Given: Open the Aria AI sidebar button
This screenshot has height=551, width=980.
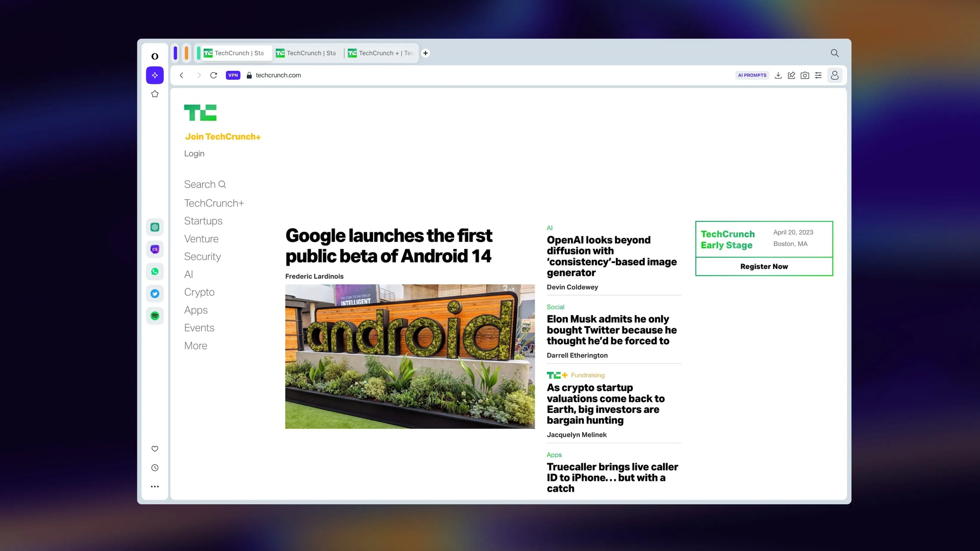Looking at the screenshot, I should point(155,75).
